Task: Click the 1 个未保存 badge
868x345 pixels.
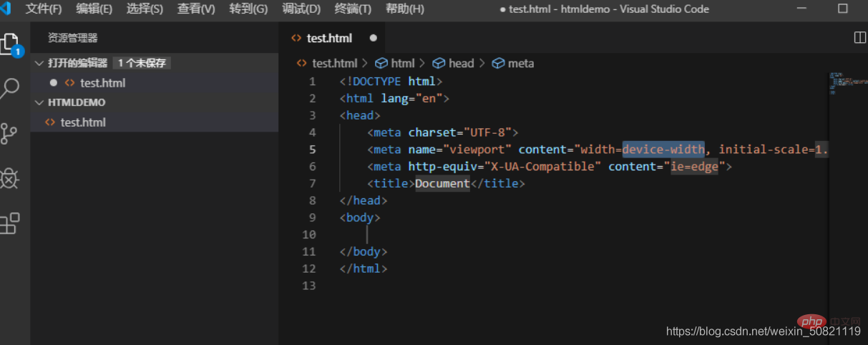Action: click(x=142, y=63)
